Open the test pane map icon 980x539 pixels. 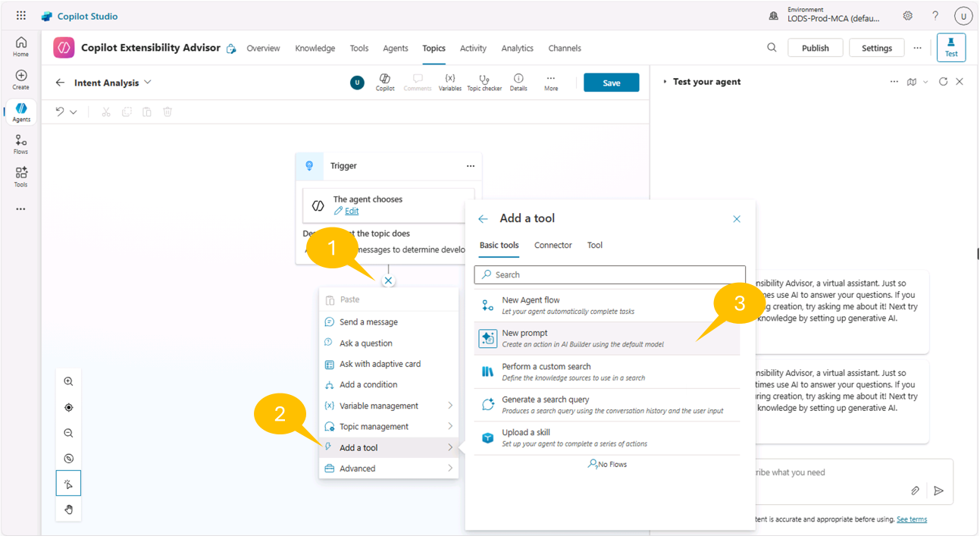point(912,82)
